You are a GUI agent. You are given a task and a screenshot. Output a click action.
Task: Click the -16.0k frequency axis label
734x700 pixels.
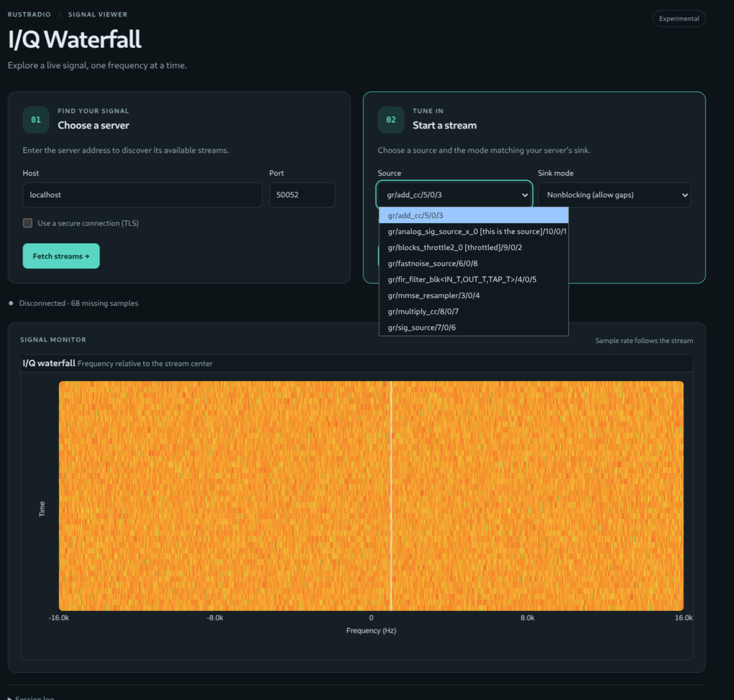click(x=59, y=618)
